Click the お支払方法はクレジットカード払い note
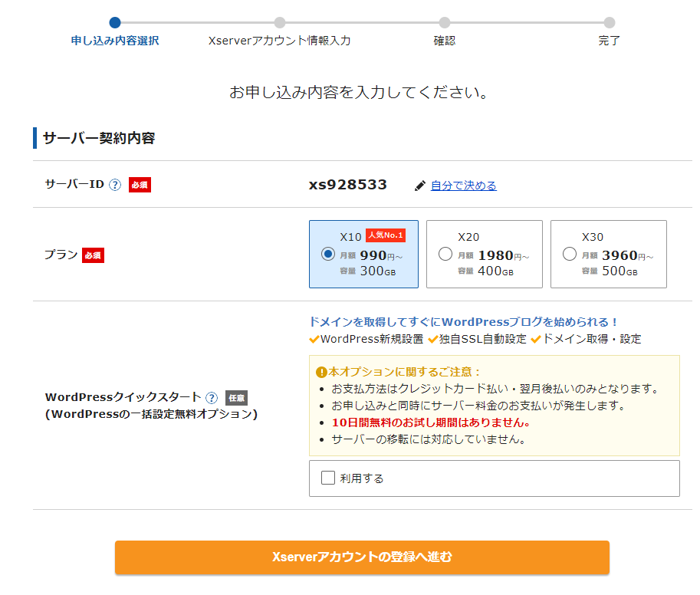 (x=495, y=389)
